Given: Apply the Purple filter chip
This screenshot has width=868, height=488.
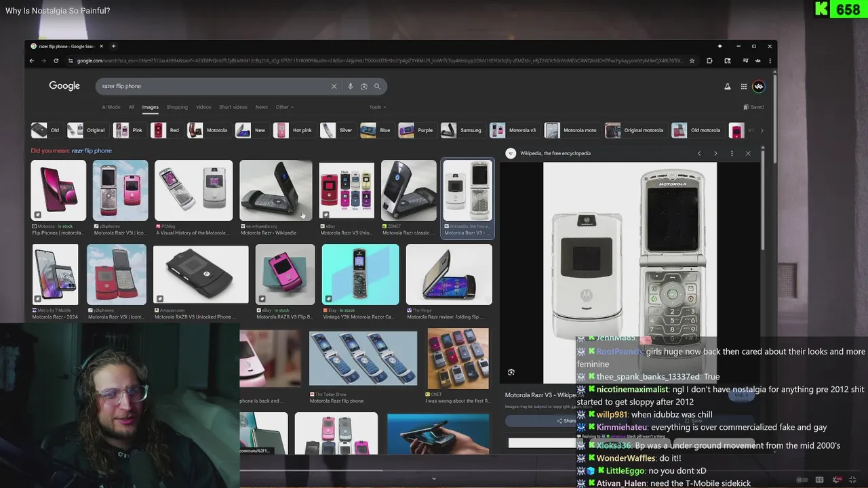Looking at the screenshot, I should (417, 130).
